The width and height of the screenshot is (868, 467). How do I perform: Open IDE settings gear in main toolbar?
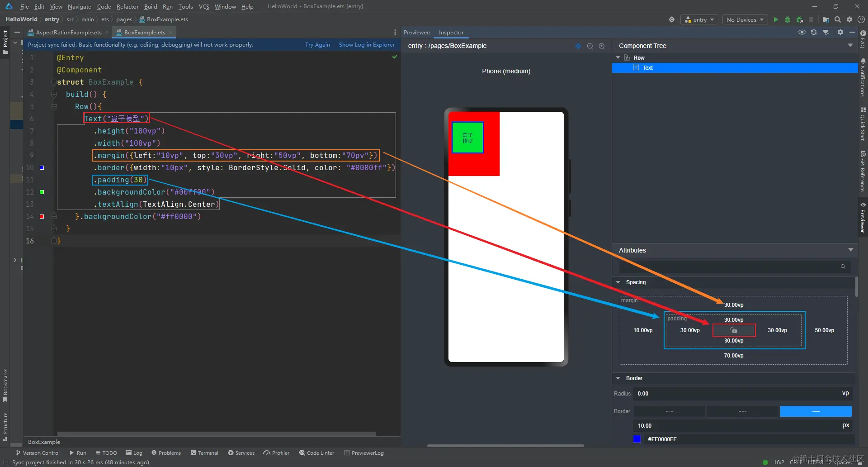click(x=849, y=19)
